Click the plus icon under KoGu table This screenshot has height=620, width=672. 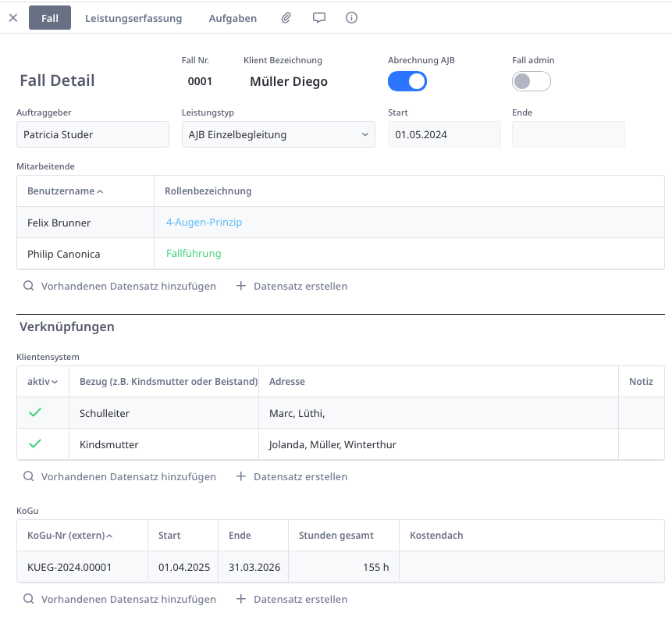tap(241, 599)
